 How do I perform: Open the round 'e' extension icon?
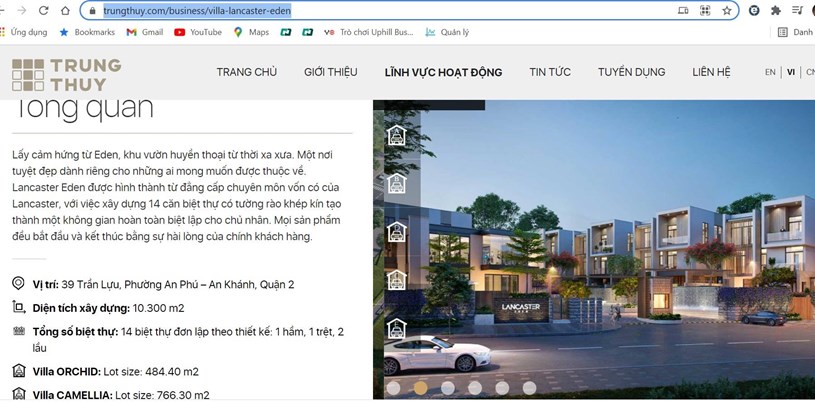754,10
